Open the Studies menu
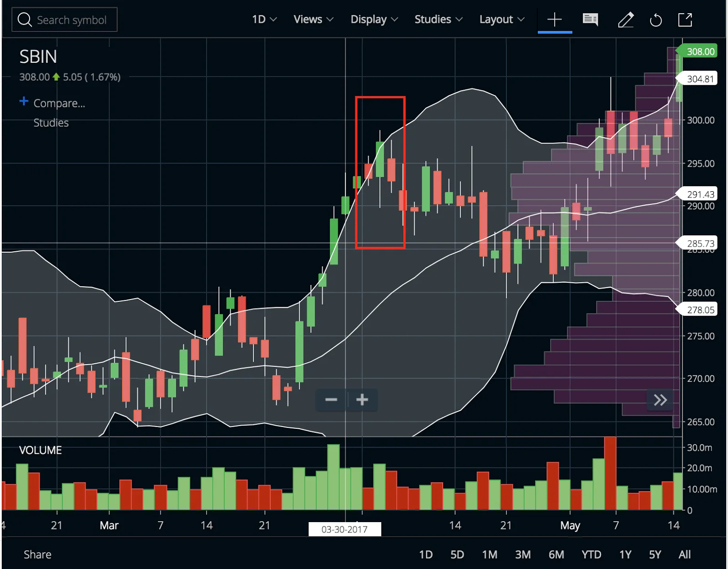The width and height of the screenshot is (728, 569). (438, 19)
